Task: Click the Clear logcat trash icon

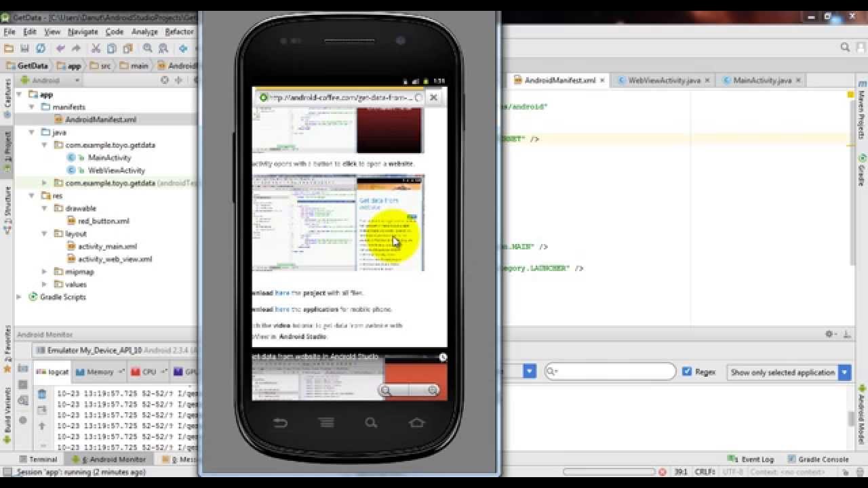Action: 42,394
